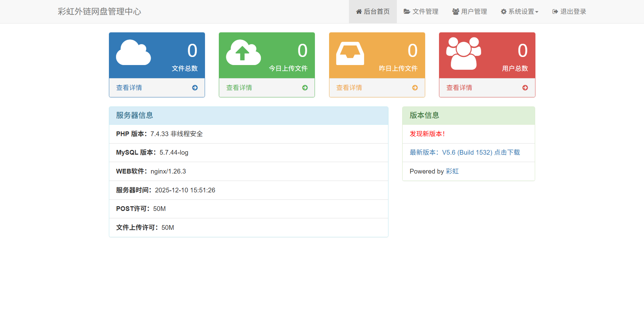Click the arrow icon on 今日上传文件 查看详情 bar
The height and width of the screenshot is (311, 644).
(x=305, y=88)
